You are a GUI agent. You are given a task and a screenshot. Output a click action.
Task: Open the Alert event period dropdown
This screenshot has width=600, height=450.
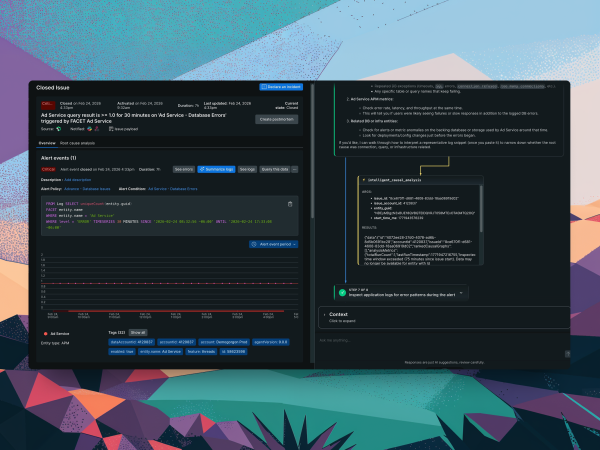273,244
